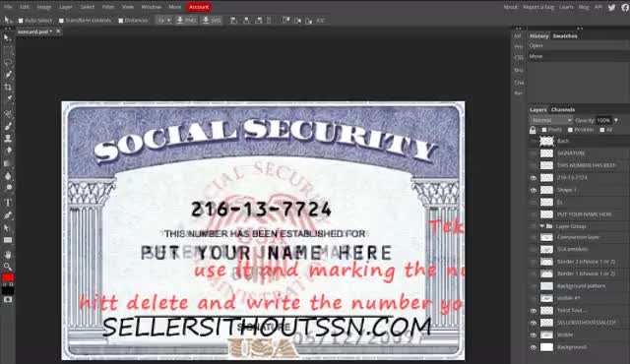Select the Lasso tool

tap(8, 63)
